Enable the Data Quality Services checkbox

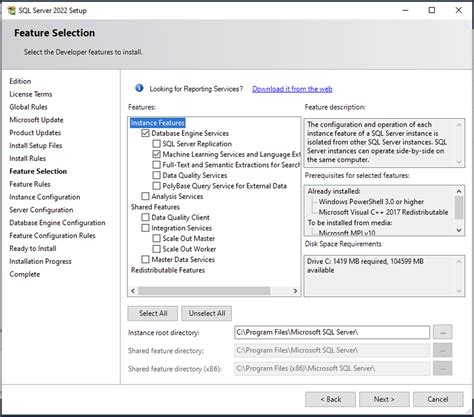pyautogui.click(x=156, y=175)
